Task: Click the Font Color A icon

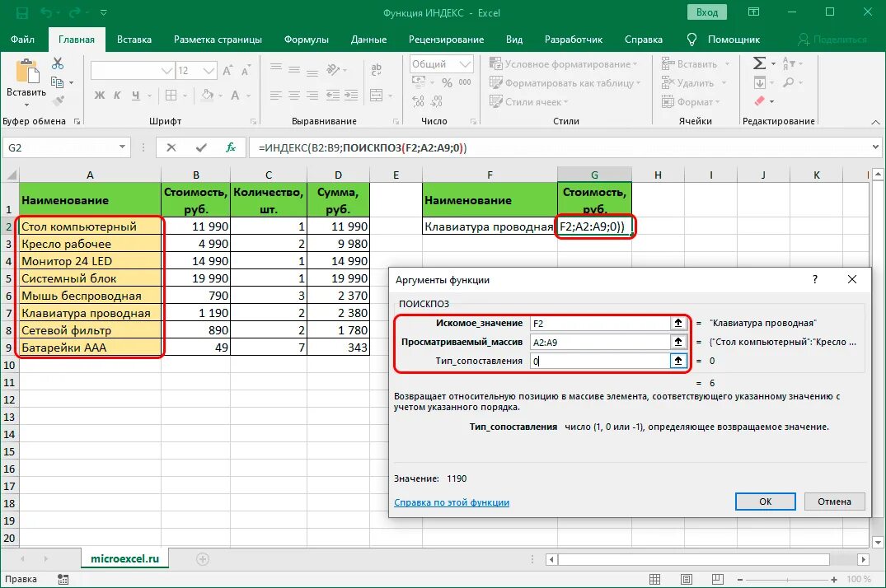Action: coord(235,96)
